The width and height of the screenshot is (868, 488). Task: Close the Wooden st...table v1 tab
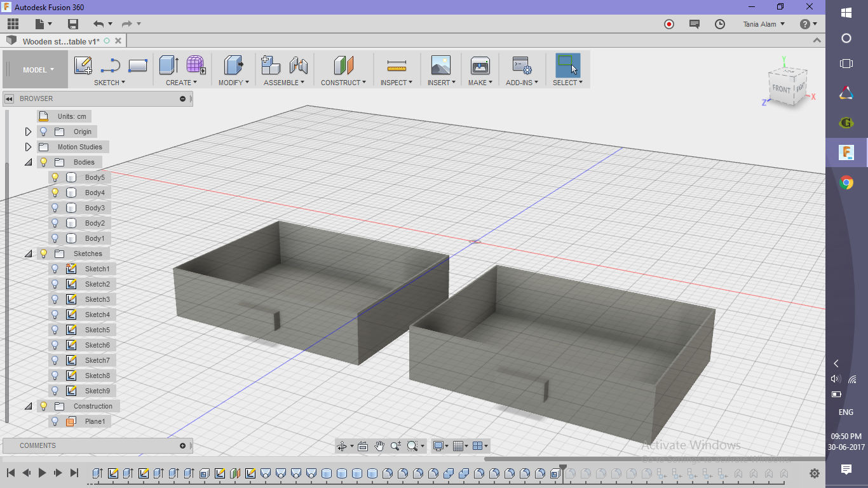pos(118,41)
